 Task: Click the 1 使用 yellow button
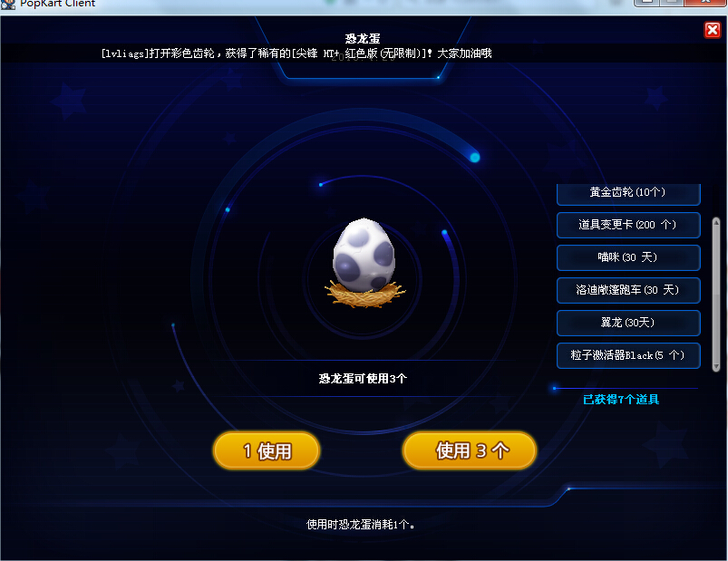point(267,450)
